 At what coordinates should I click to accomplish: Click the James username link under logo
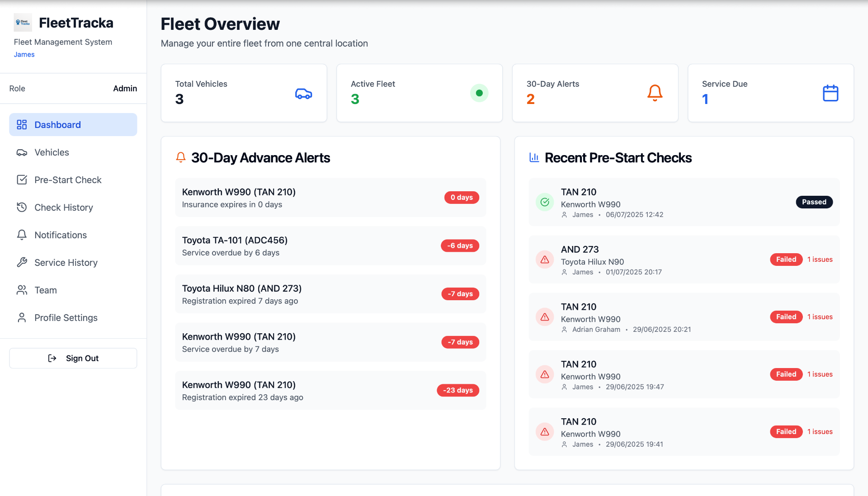point(24,55)
